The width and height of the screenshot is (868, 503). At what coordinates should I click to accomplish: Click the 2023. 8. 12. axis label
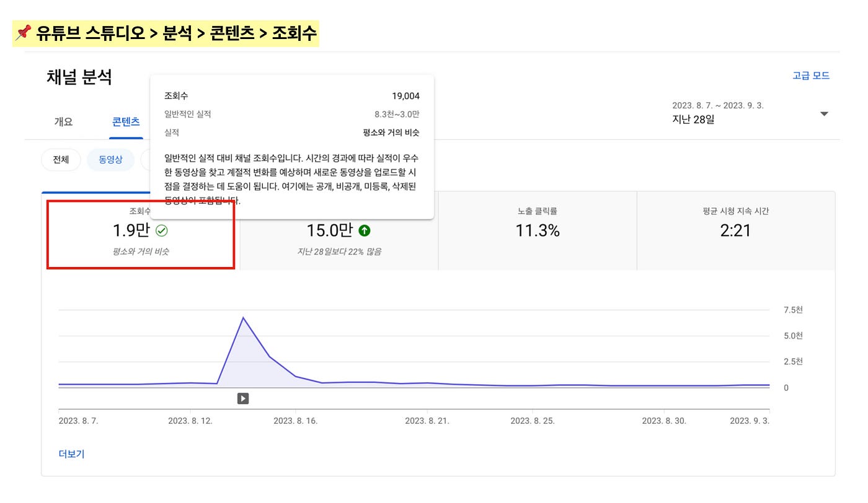click(190, 421)
